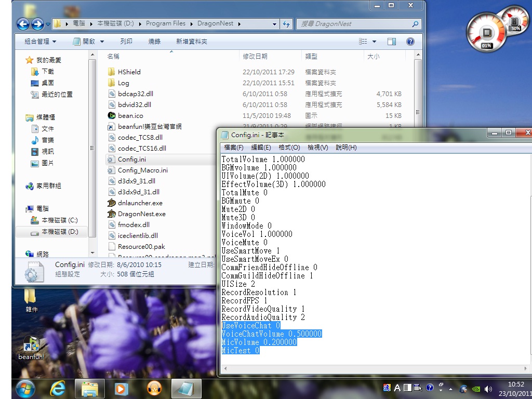Create a new folder with 新增資料夾
The height and width of the screenshot is (399, 532).
191,42
